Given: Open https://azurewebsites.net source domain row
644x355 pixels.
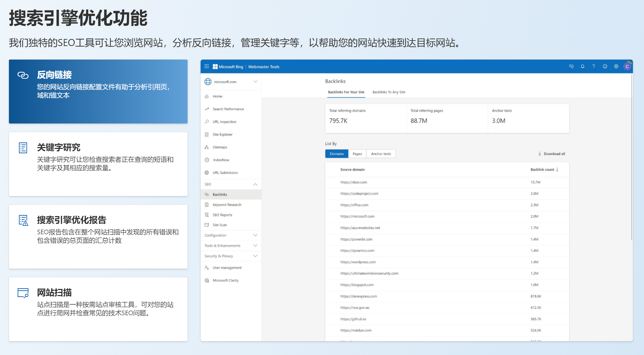Looking at the screenshot, I should tap(447, 228).
